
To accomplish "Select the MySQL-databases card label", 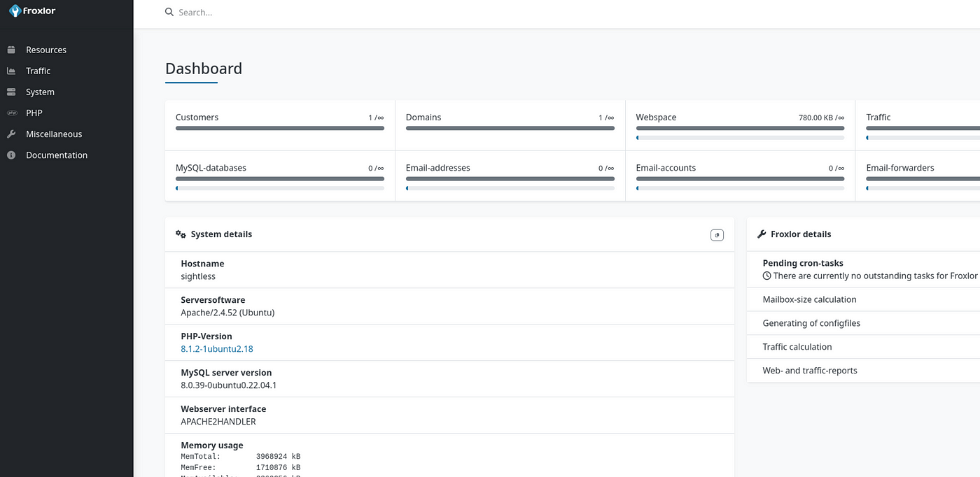I will [x=211, y=168].
